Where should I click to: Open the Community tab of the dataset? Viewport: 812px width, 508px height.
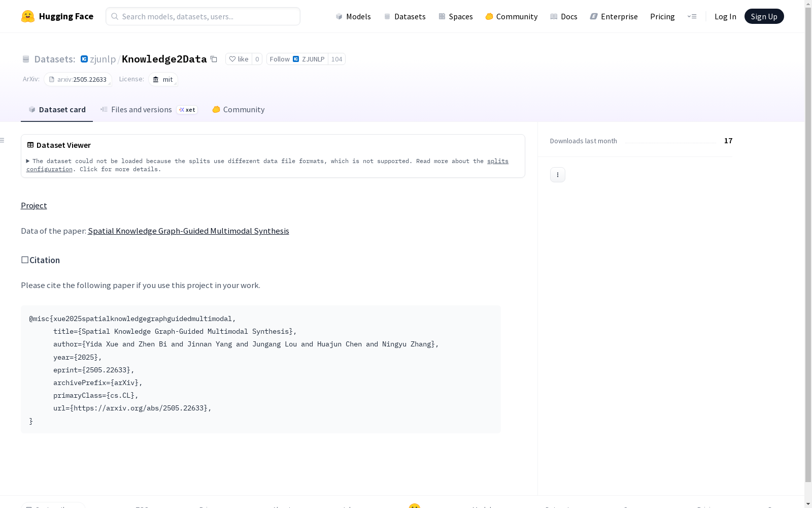[x=239, y=109]
